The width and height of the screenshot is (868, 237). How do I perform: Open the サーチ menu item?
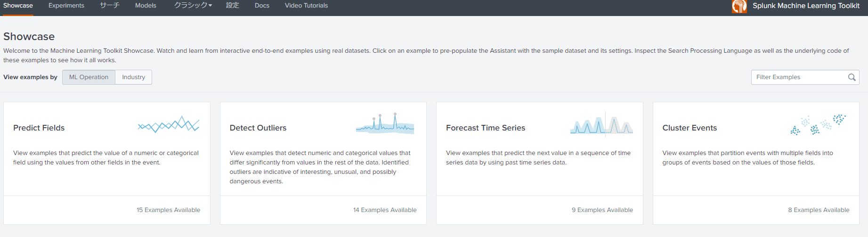[110, 6]
